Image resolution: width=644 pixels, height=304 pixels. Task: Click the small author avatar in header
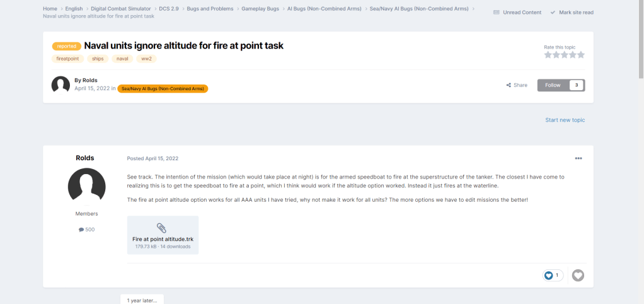coord(60,85)
